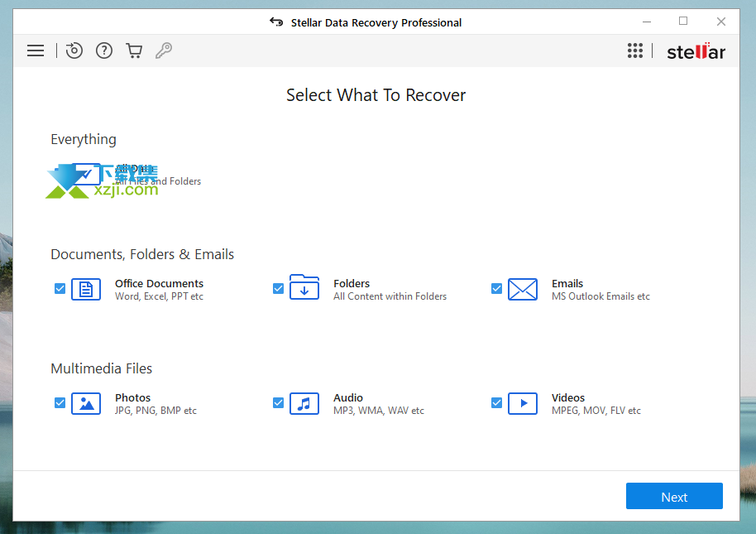Image resolution: width=756 pixels, height=534 pixels.
Task: Click the "Folders" option label
Action: [352, 284]
